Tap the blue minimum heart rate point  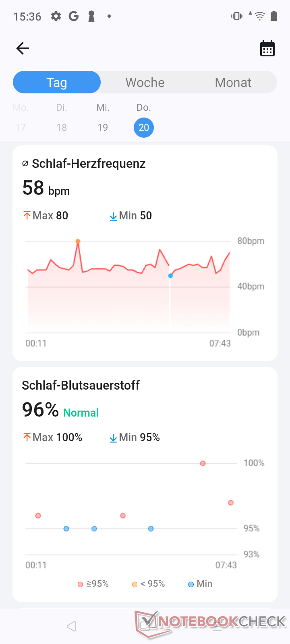171,276
